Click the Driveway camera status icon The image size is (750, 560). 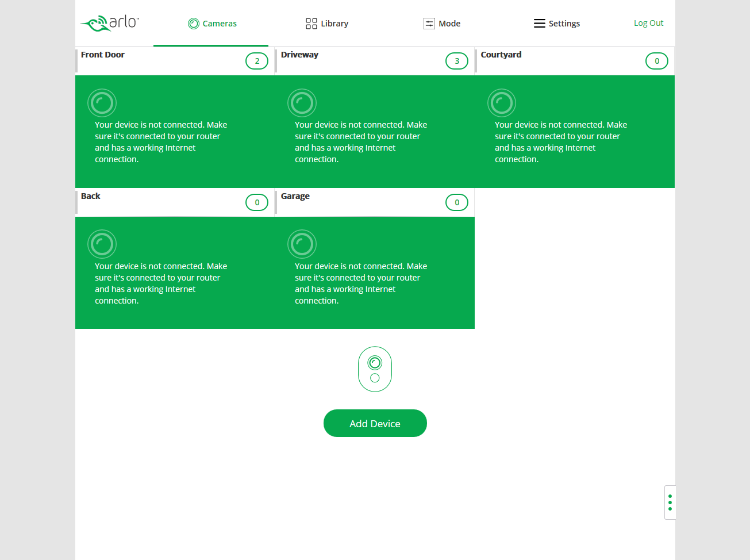(x=302, y=103)
